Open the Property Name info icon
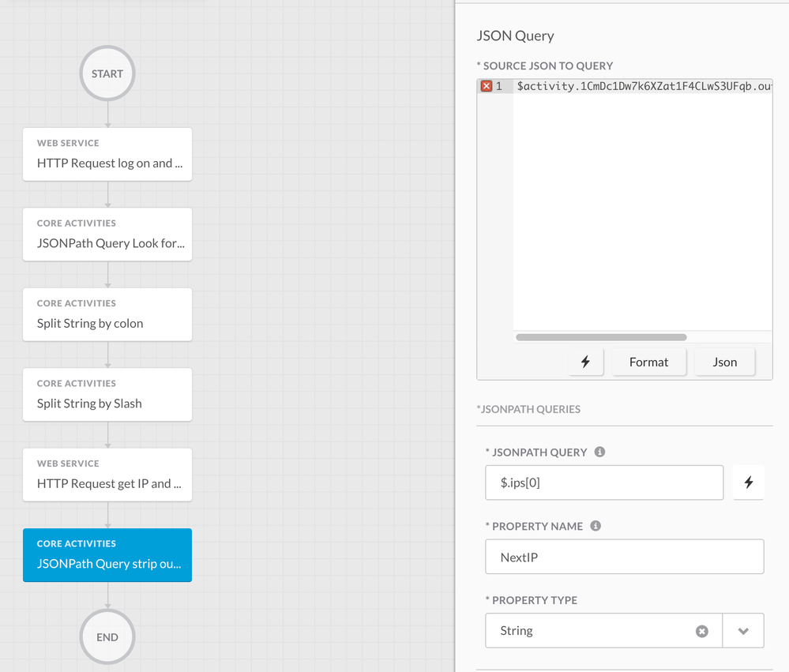 596,526
